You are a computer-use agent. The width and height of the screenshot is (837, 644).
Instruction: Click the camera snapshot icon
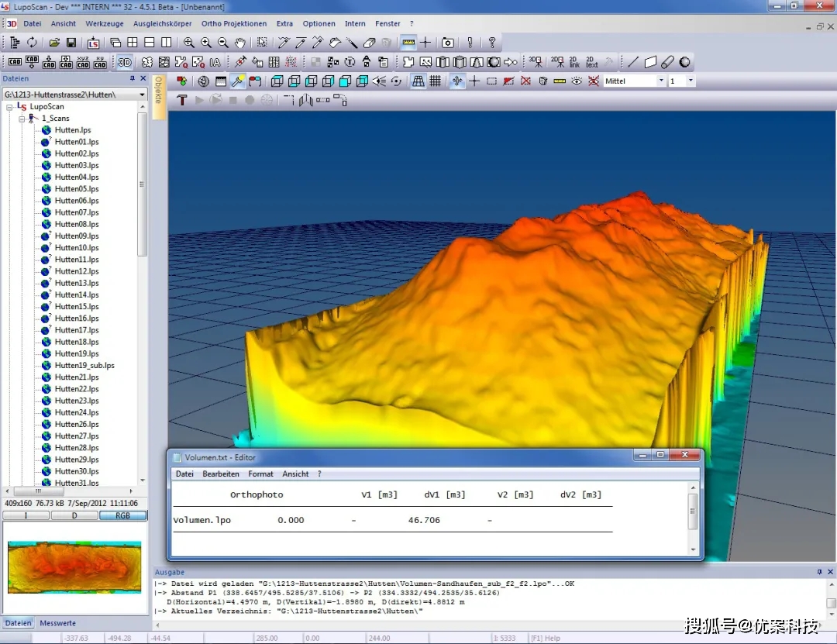[x=447, y=43]
